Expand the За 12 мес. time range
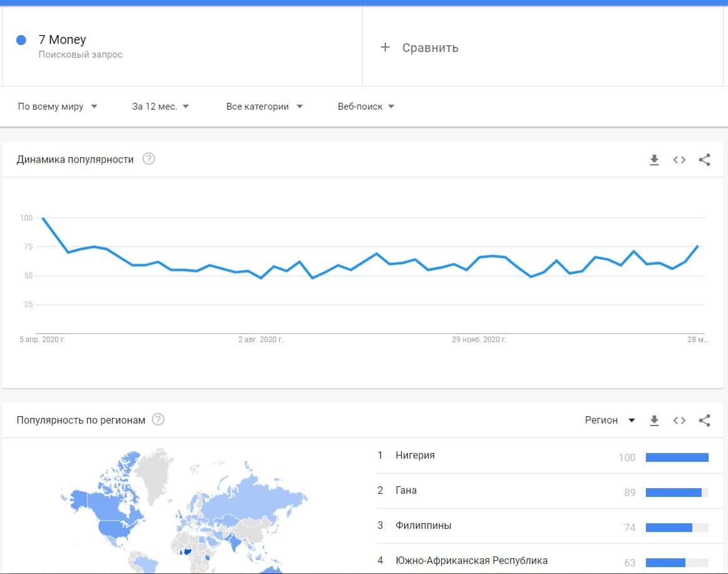The image size is (728, 574). (x=160, y=107)
